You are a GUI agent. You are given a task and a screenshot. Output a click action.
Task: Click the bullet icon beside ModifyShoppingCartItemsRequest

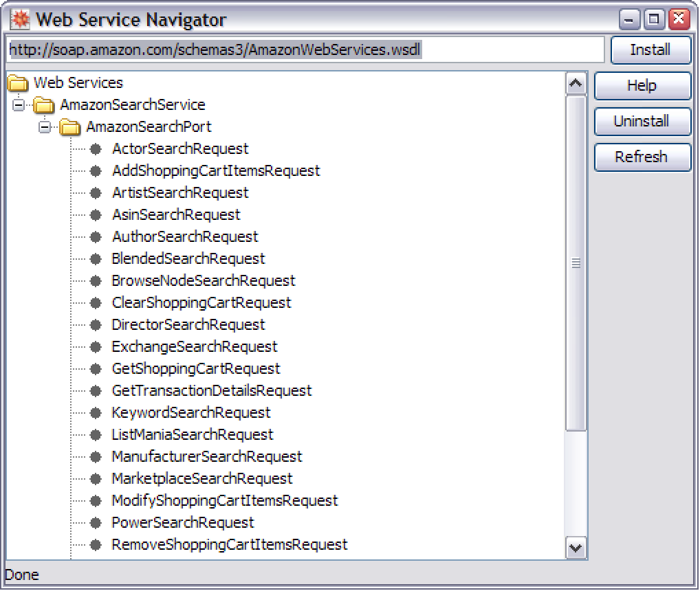pyautogui.click(x=96, y=501)
